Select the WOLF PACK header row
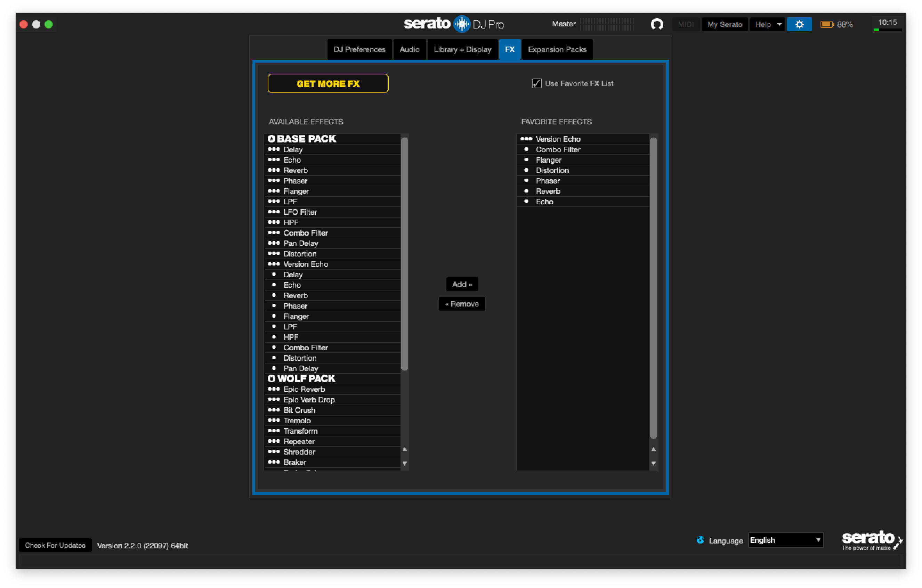 click(332, 378)
